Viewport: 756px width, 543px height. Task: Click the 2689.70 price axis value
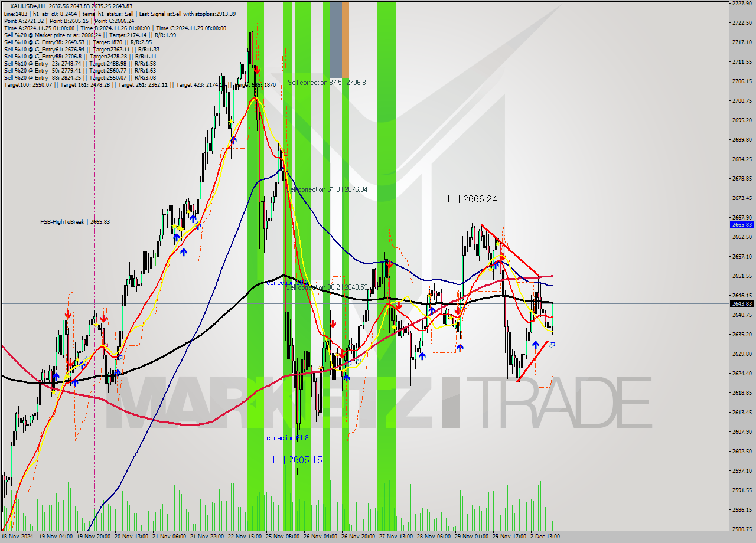(742, 139)
